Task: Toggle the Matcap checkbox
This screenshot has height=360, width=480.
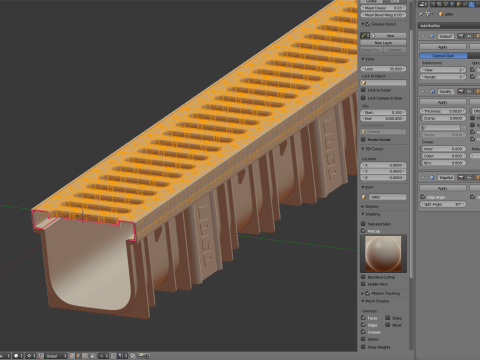Action: [363, 231]
